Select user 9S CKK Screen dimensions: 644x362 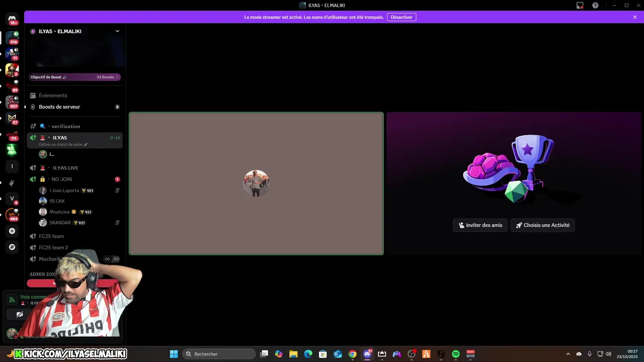[57, 201]
